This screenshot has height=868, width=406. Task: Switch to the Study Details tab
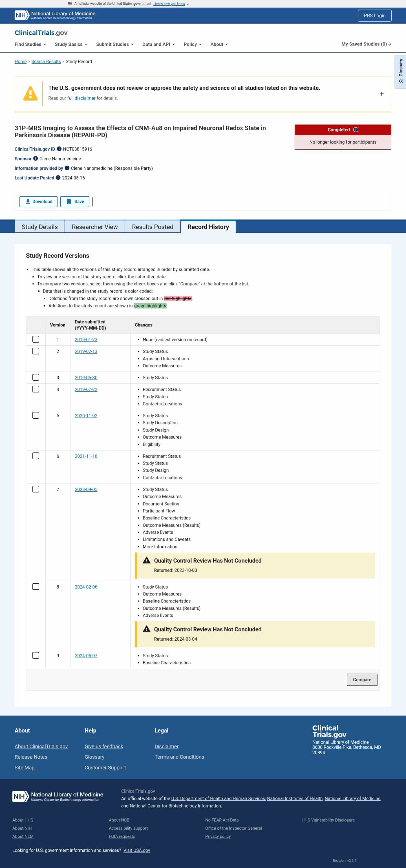[40, 227]
